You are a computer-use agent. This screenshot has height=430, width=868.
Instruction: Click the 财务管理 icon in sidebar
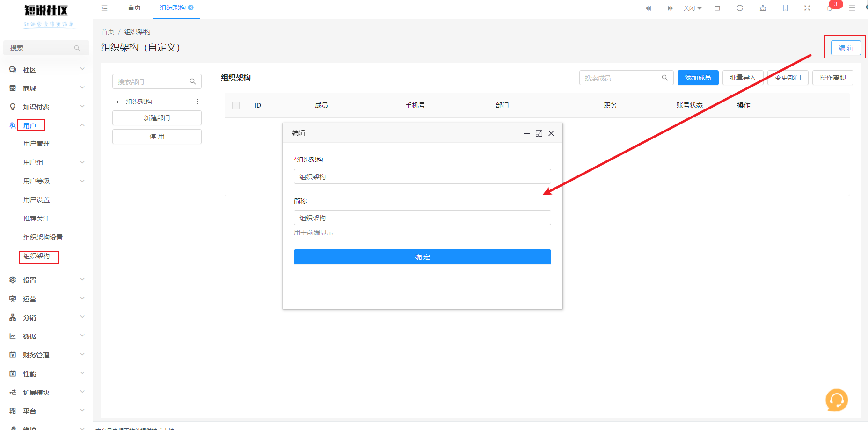coord(13,355)
